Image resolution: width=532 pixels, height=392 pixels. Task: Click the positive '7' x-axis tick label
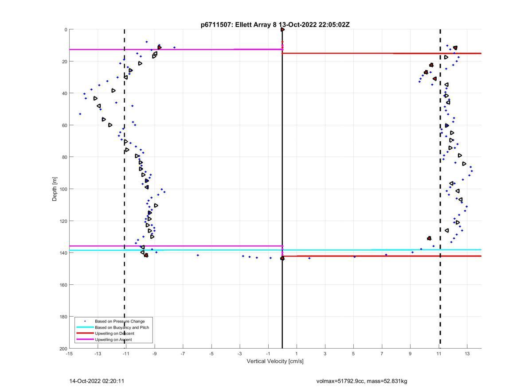coord(382,353)
